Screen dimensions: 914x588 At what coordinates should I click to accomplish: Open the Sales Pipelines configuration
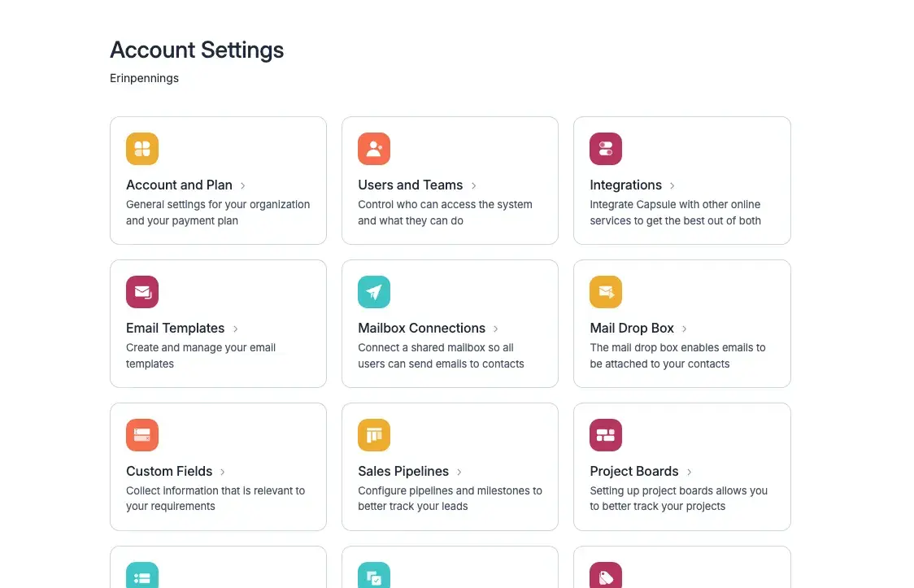403,472
